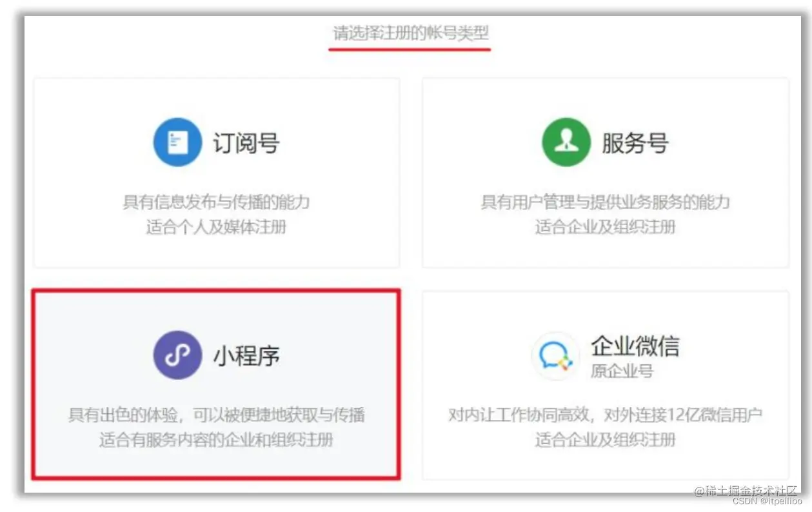
Task: Select the 服务号 title text
Action: coord(635,143)
